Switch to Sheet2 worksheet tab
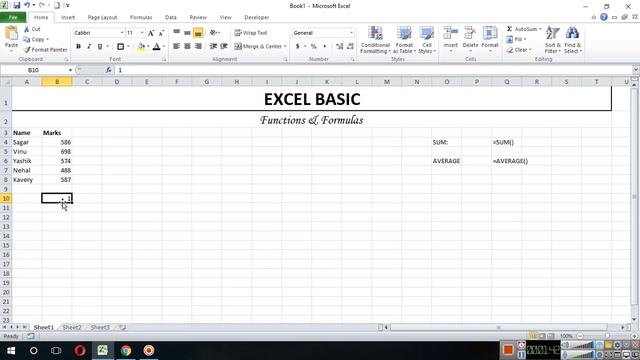The width and height of the screenshot is (640, 360). 72,327
